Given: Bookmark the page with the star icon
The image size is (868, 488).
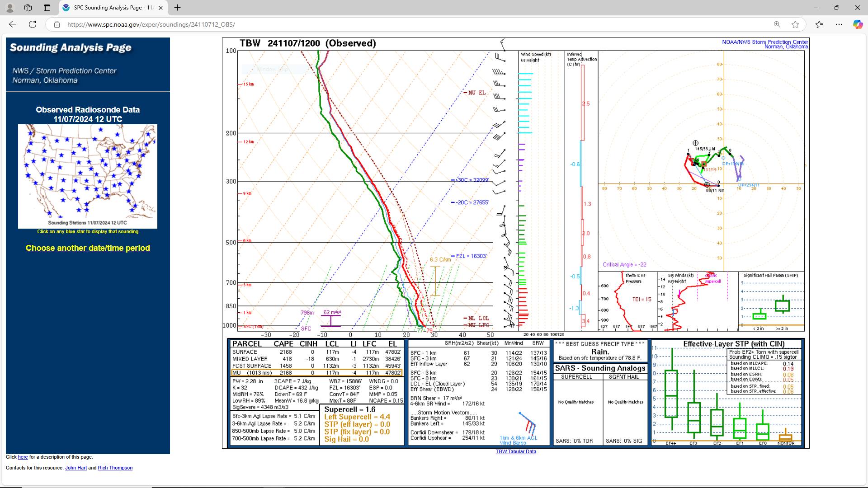Looking at the screenshot, I should [795, 24].
